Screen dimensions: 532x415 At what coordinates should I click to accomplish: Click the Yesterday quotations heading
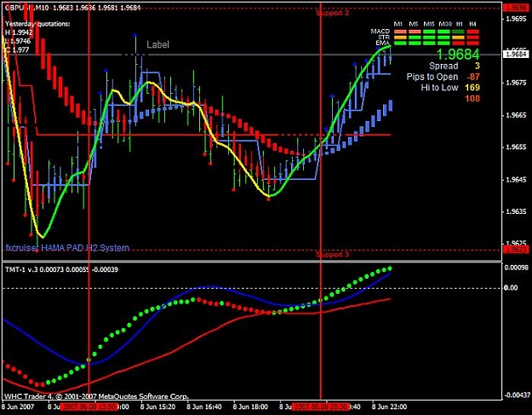click(37, 24)
